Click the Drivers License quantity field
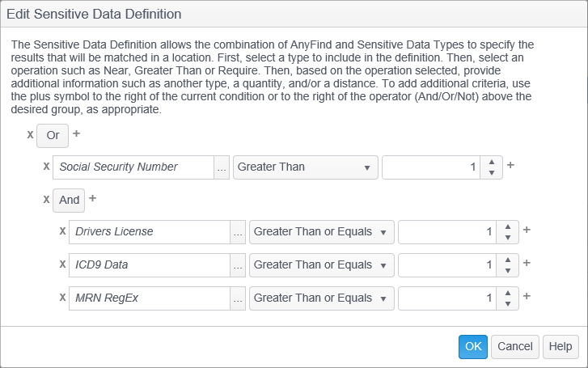The width and height of the screenshot is (588, 368). (446, 232)
